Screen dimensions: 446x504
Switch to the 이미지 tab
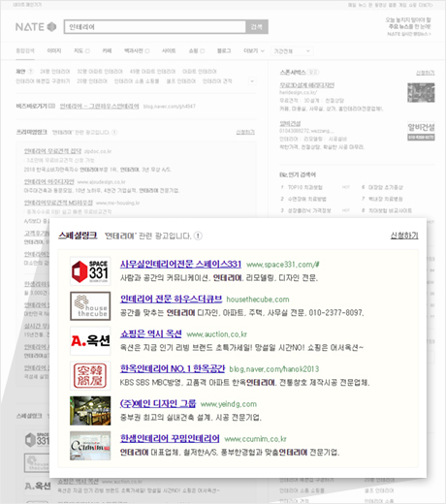[54, 51]
